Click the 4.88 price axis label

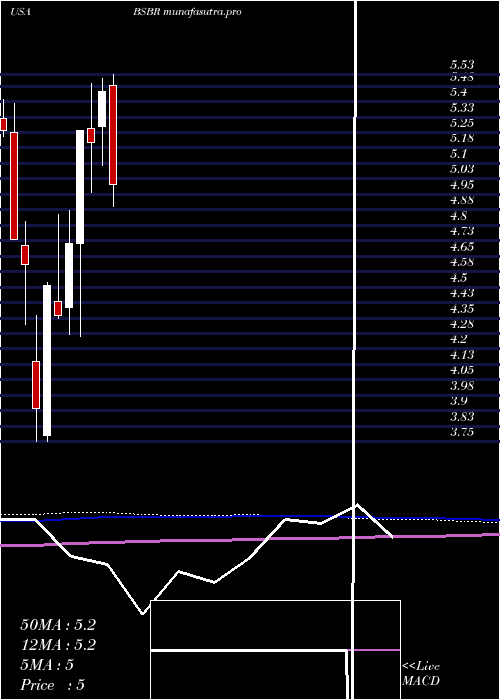pos(462,200)
